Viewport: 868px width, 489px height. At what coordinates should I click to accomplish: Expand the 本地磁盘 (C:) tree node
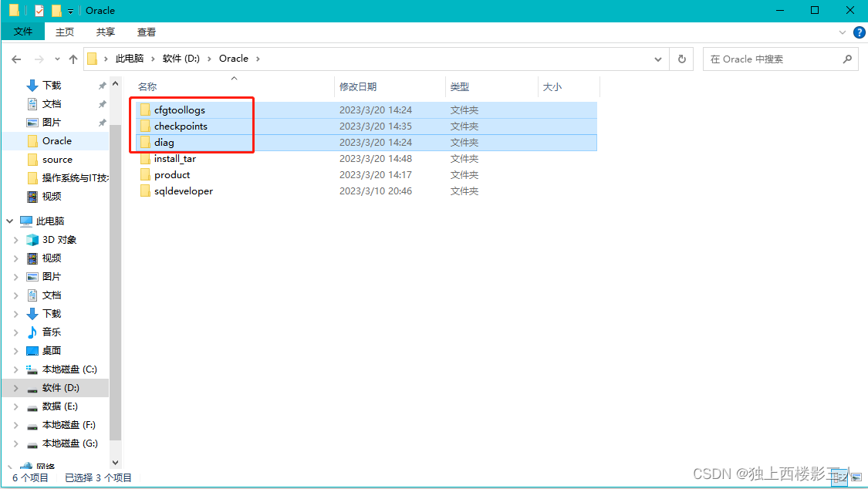click(16, 369)
